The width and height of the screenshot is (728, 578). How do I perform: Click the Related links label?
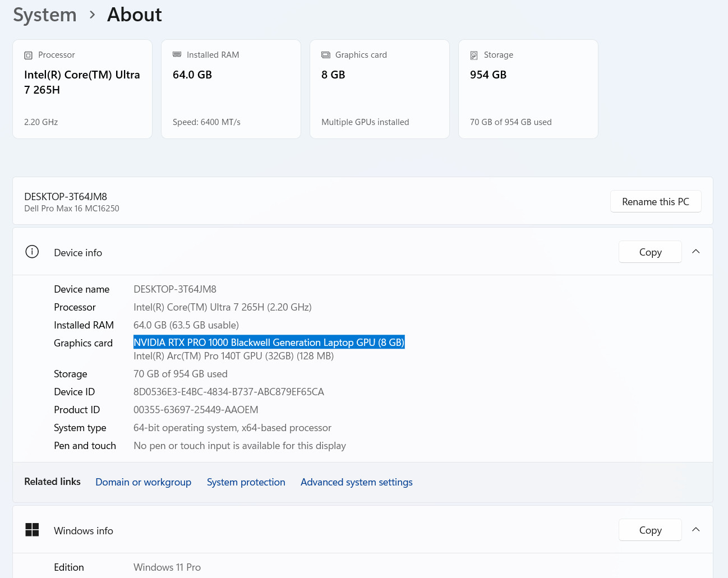52,482
